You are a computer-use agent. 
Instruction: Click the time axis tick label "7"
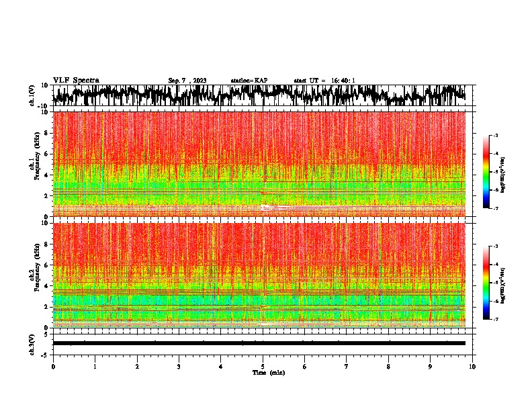click(x=347, y=367)
